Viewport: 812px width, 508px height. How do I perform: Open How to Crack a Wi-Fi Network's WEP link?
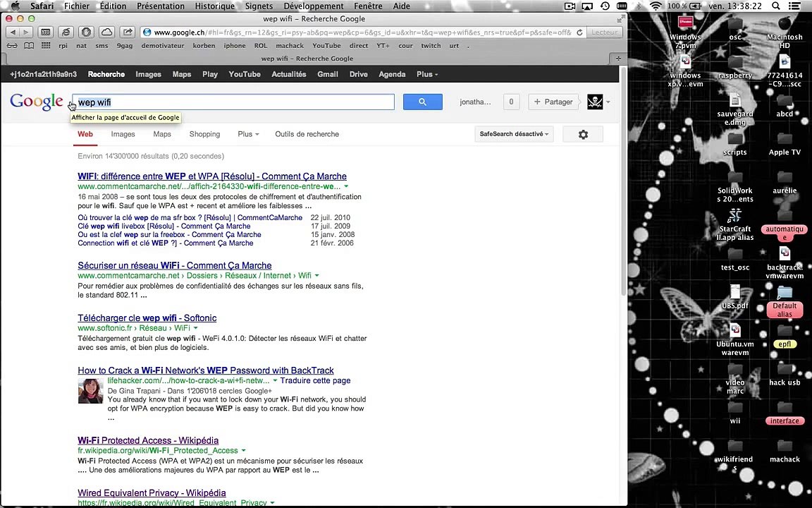pyautogui.click(x=206, y=370)
